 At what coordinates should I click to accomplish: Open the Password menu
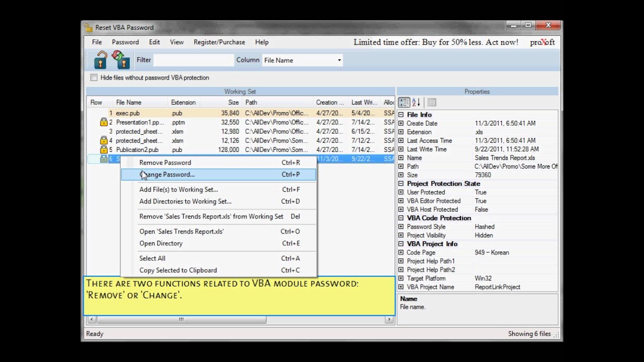point(125,42)
